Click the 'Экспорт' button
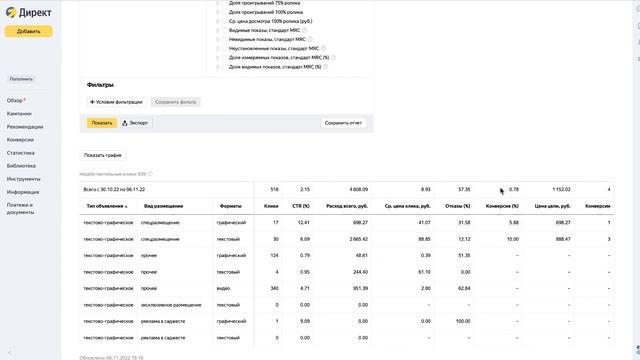Screen dimensions: 640x360 [x=136, y=123]
